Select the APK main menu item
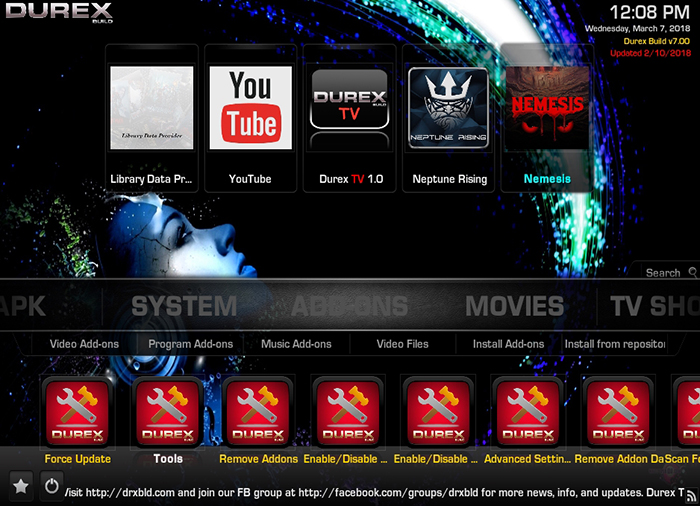 [x=22, y=306]
